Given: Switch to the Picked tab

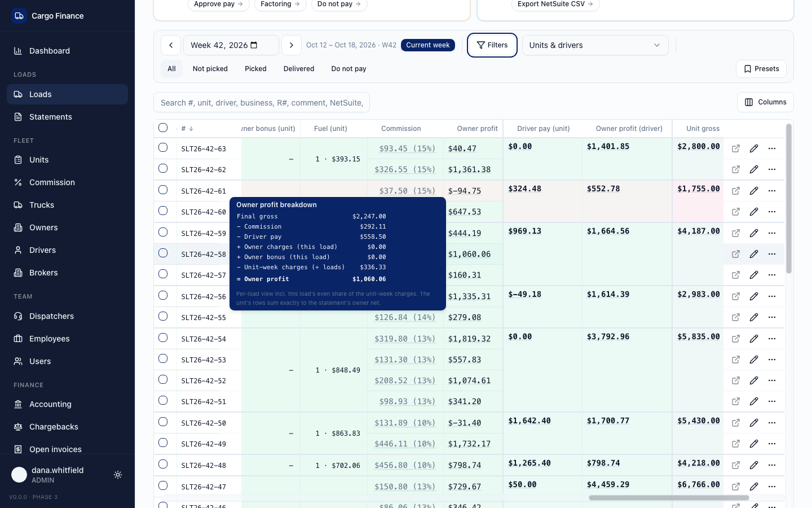Looking at the screenshot, I should click(x=255, y=69).
